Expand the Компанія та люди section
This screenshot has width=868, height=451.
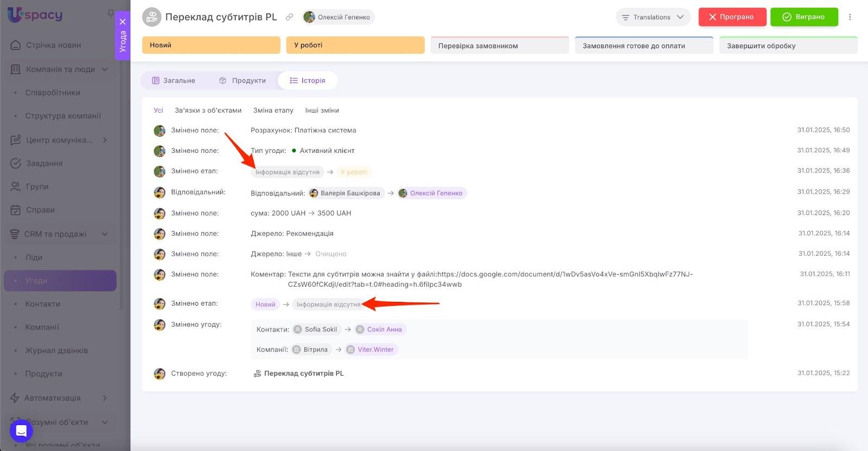[105, 69]
